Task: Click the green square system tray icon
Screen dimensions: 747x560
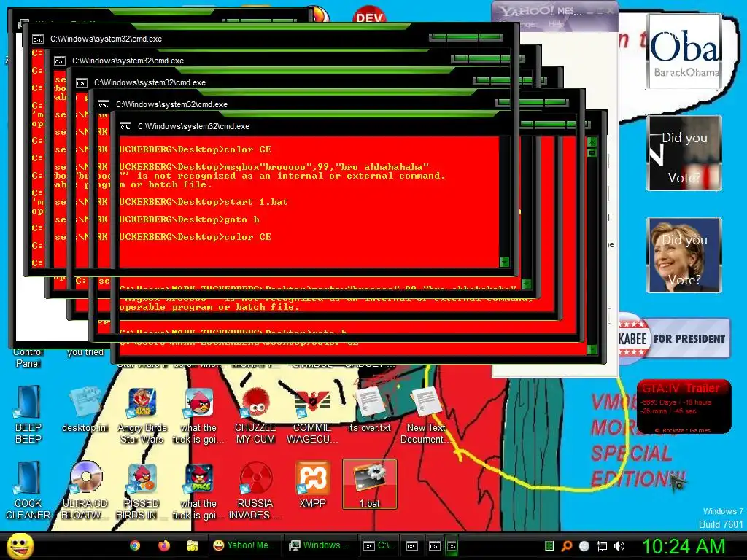Action: click(x=549, y=545)
